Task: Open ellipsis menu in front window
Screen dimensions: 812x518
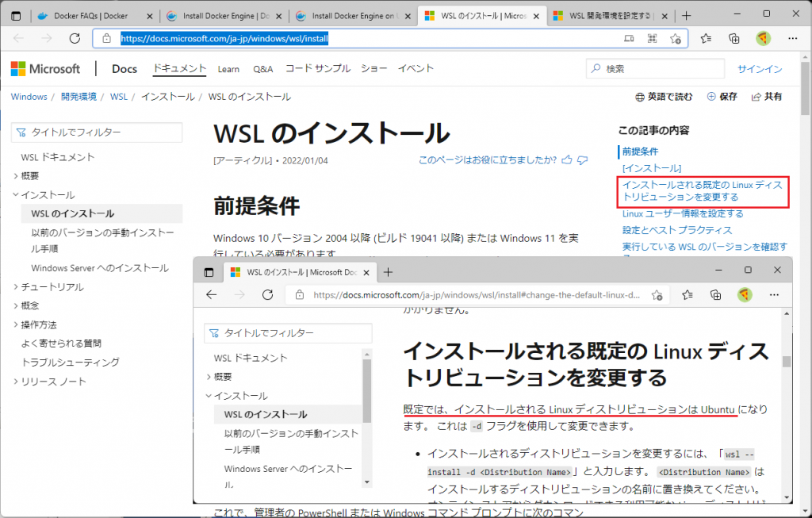Action: (774, 295)
